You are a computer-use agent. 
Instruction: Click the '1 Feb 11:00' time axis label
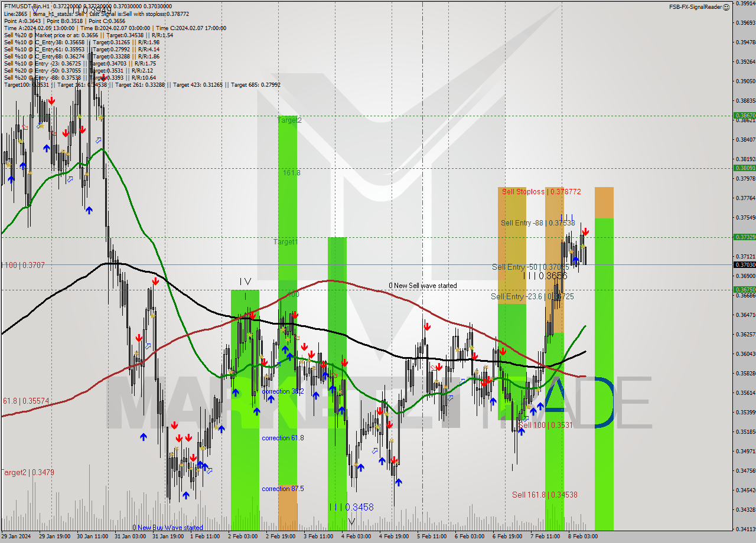pos(206,537)
